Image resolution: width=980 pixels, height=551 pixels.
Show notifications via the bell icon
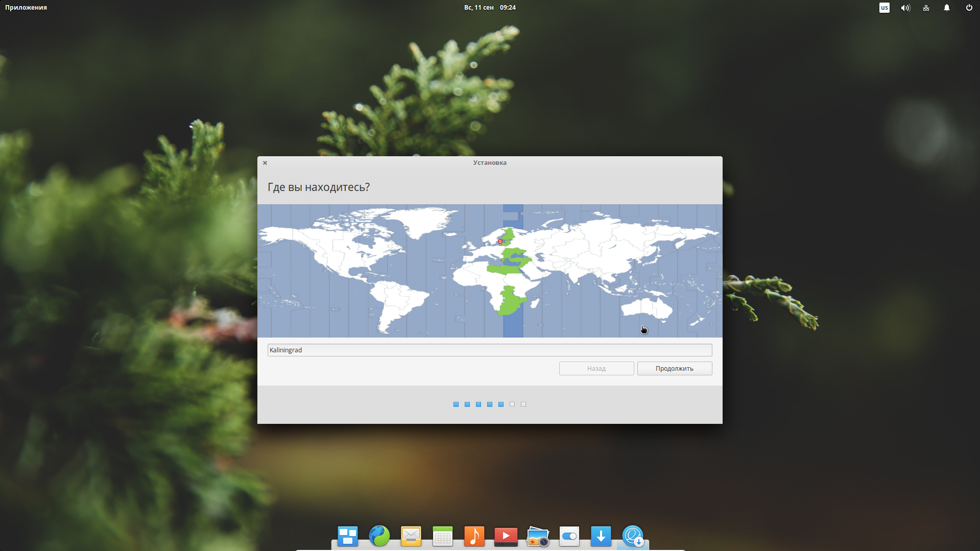click(947, 8)
